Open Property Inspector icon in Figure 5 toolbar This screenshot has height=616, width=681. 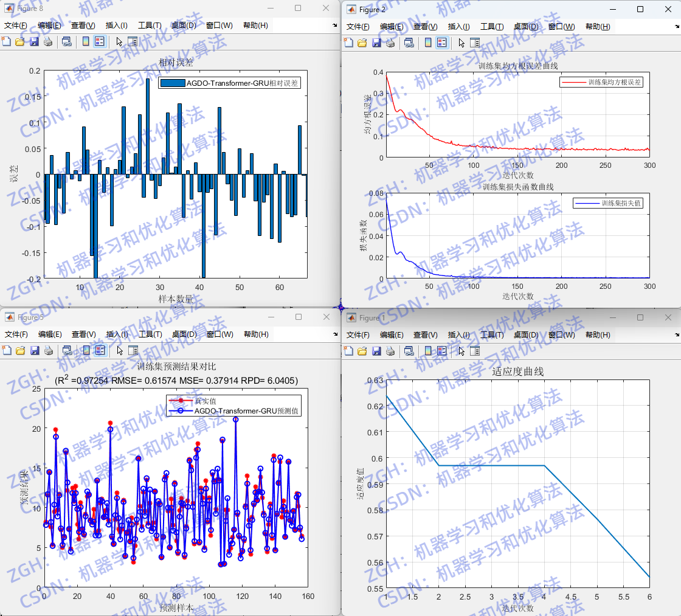[133, 351]
